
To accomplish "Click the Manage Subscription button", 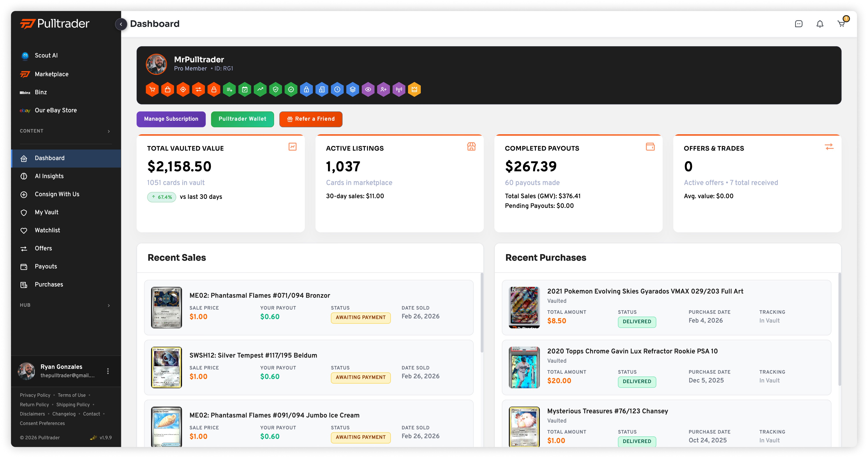I will click(x=171, y=119).
